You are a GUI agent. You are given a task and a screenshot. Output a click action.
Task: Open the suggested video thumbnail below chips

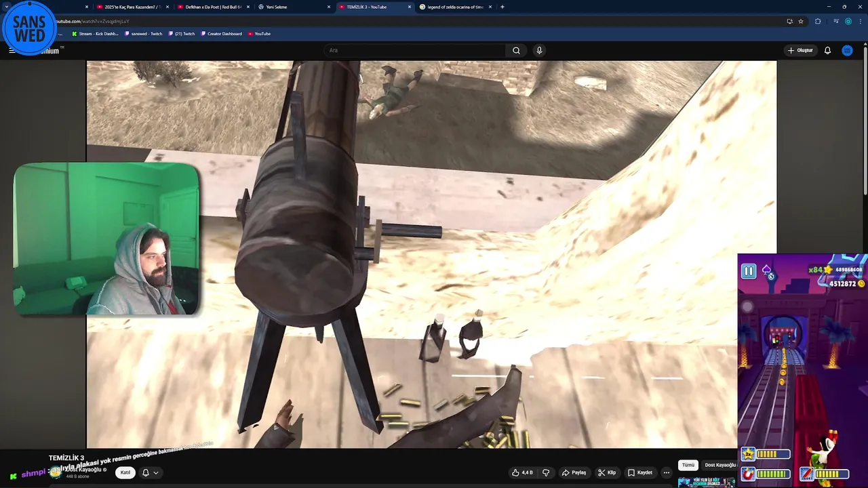pyautogui.click(x=705, y=481)
